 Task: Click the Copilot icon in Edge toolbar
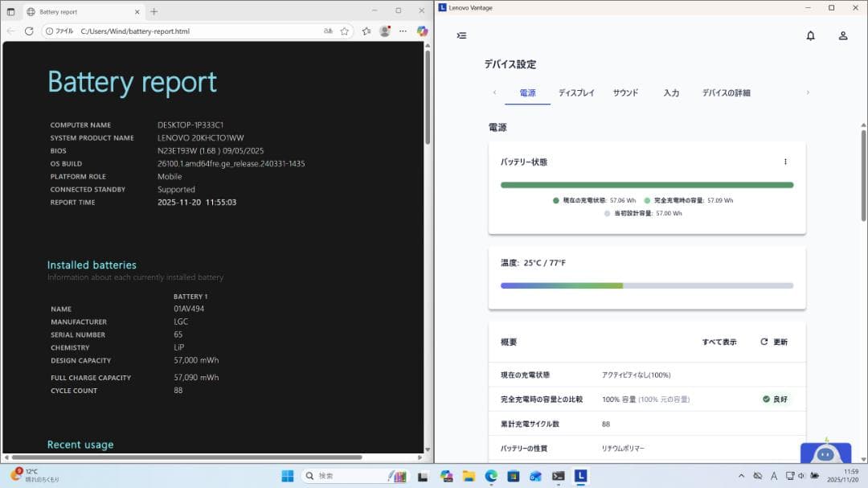[x=421, y=31]
